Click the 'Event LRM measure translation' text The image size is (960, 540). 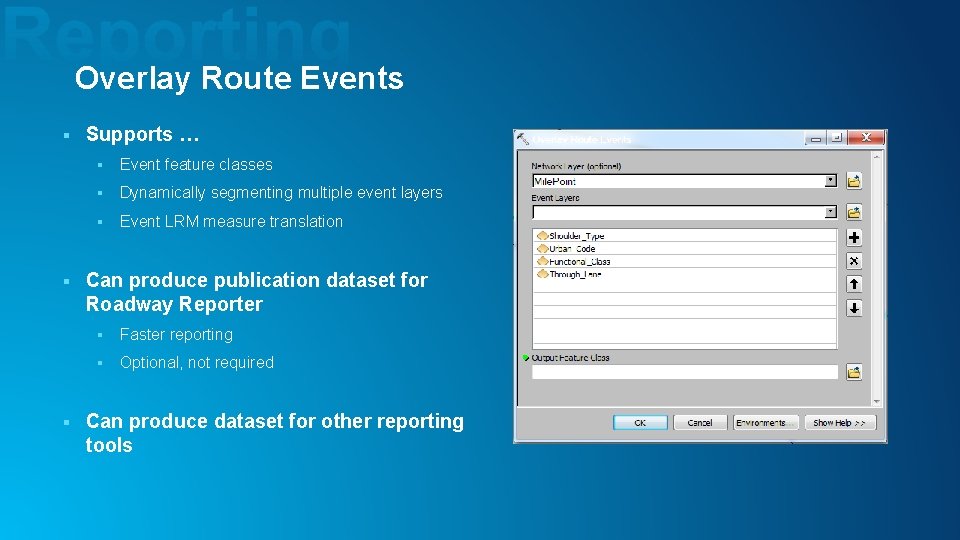(231, 221)
